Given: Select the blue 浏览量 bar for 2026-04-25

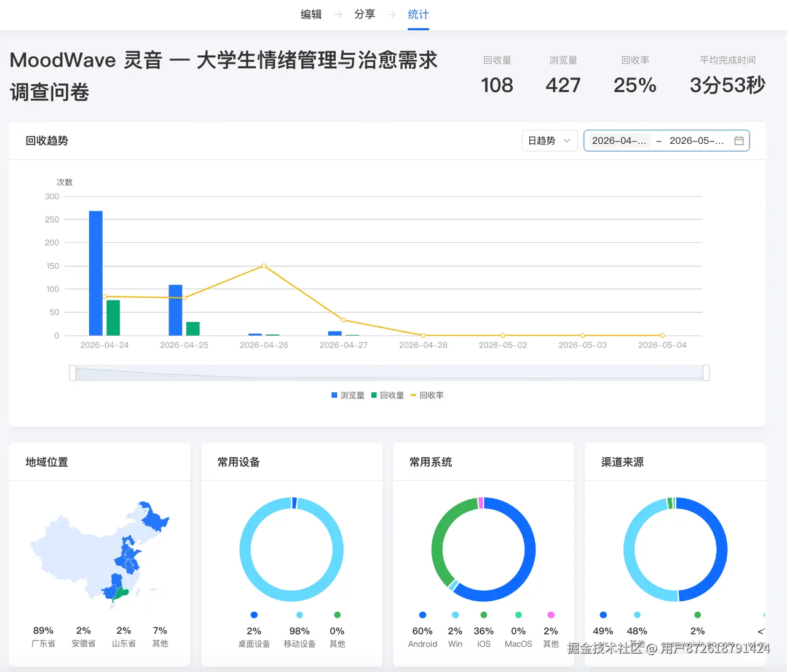Looking at the screenshot, I should coord(175,310).
